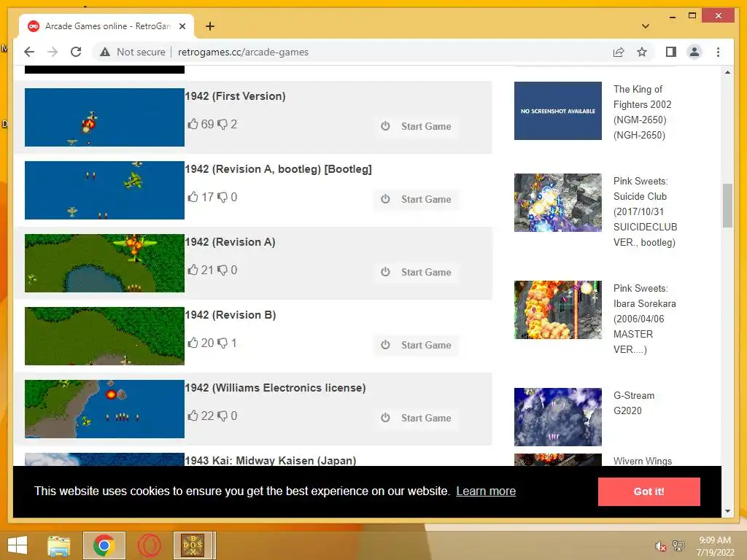
Task: Open Pink Sweets: Ibara Sorekara link
Action: [x=645, y=319]
